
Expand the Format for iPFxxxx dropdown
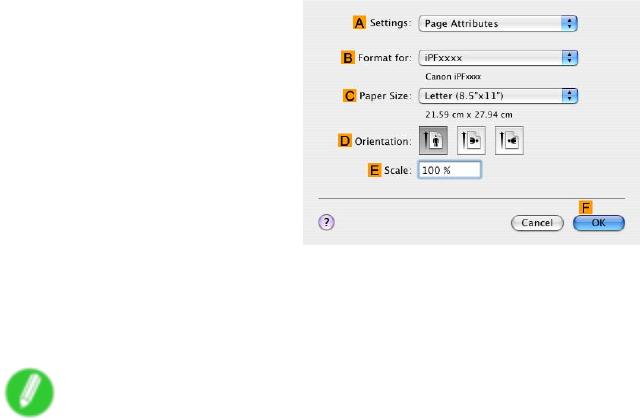point(498,58)
